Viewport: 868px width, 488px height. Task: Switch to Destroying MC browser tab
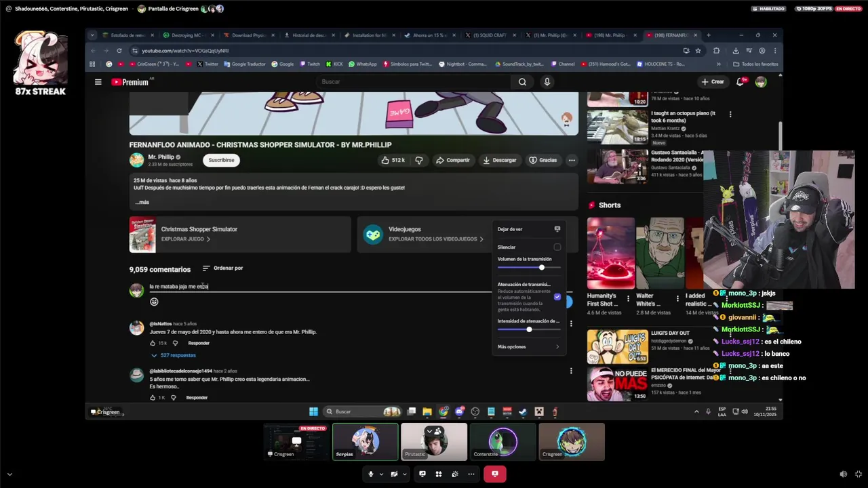pos(188,35)
